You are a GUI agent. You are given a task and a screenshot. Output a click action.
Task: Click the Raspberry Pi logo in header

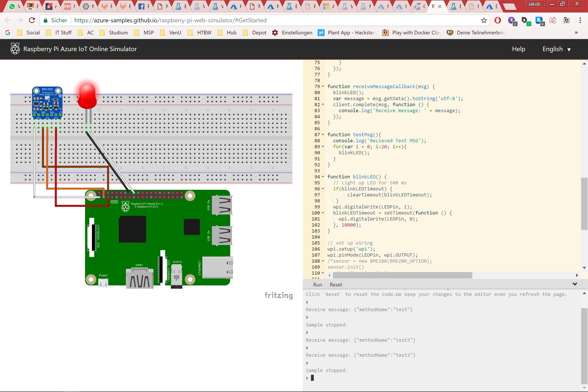15,49
